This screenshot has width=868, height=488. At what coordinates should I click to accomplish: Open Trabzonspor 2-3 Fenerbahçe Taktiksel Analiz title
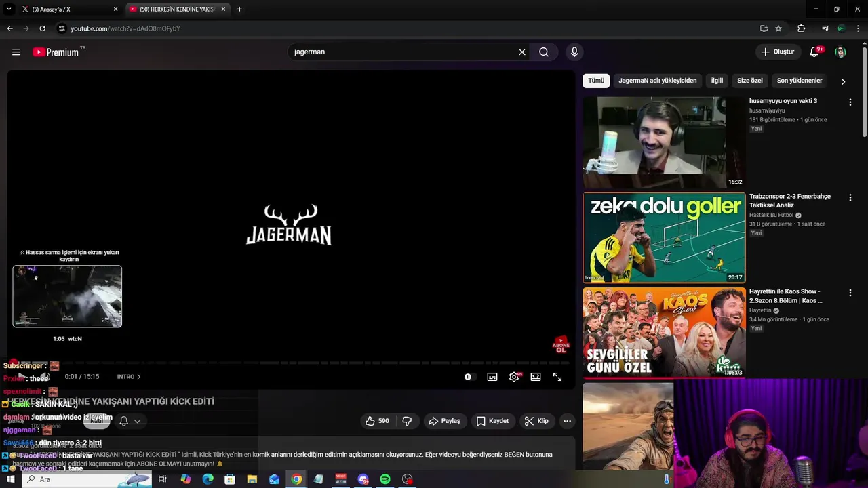pos(789,201)
